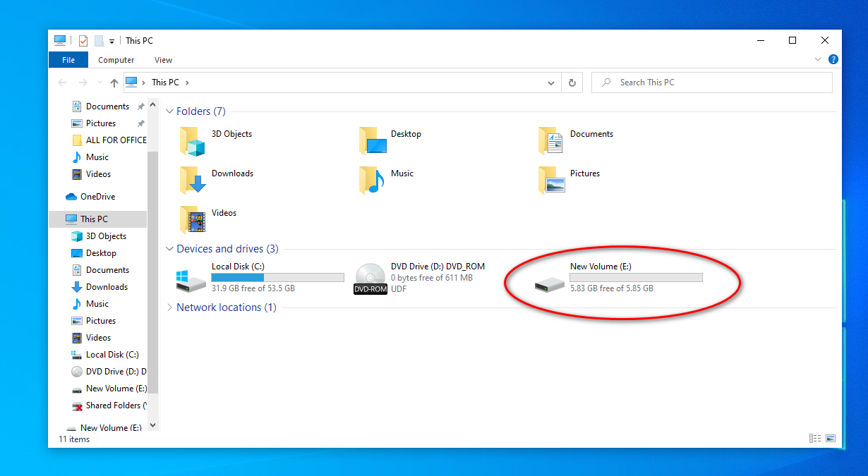868x476 pixels.
Task: Select pinned Documents in Quick access
Action: coord(107,106)
